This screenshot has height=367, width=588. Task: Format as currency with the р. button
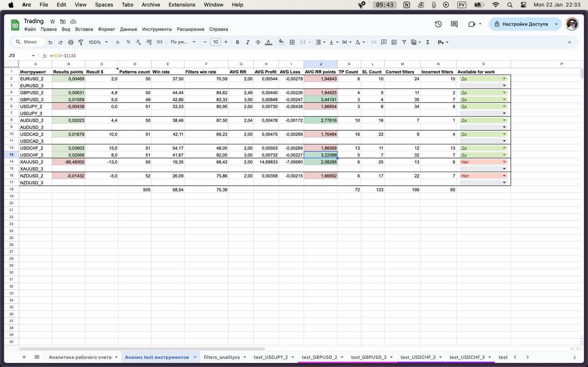118,42
